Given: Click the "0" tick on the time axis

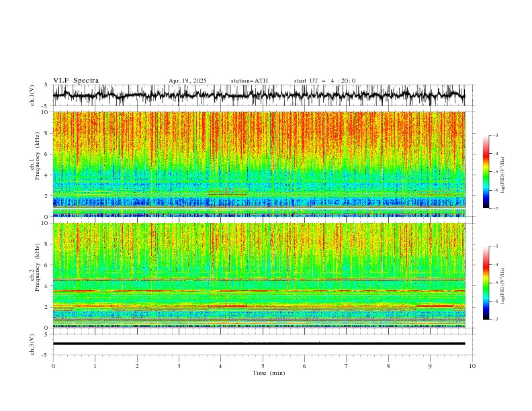Looking at the screenshot, I should pos(53,366).
